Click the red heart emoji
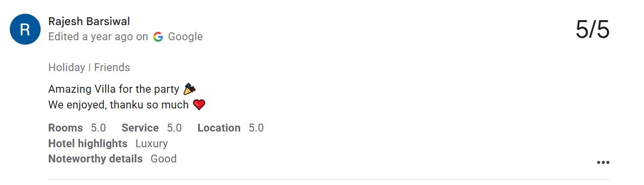 click(x=199, y=105)
